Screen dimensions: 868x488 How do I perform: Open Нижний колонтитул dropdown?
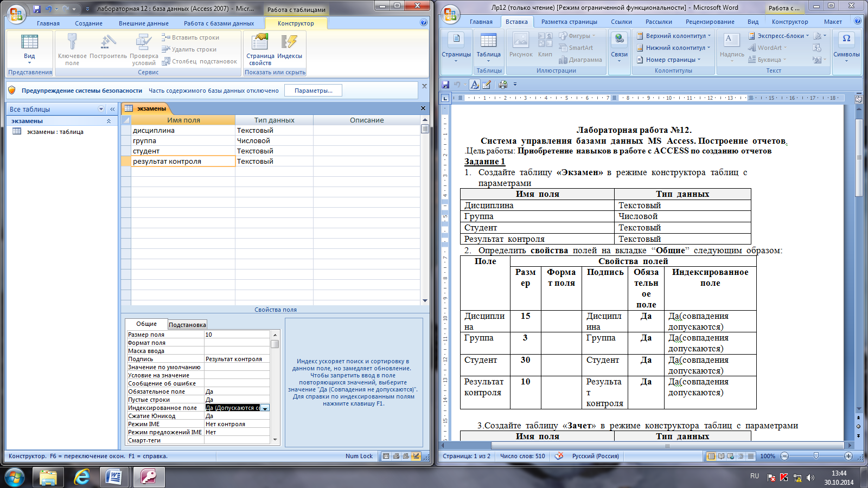(673, 48)
